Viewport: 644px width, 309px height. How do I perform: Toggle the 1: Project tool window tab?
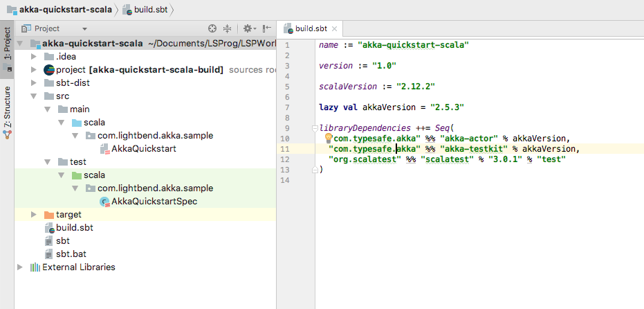(x=7, y=49)
